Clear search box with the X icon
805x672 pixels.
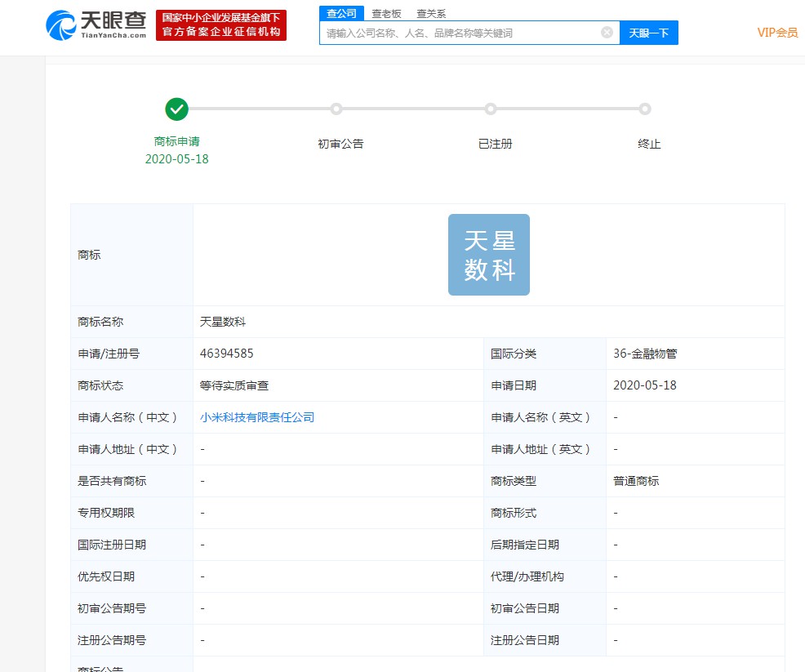point(607,33)
